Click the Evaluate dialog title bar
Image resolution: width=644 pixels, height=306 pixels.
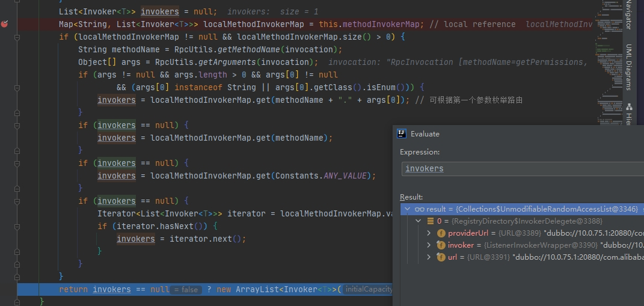pos(518,133)
